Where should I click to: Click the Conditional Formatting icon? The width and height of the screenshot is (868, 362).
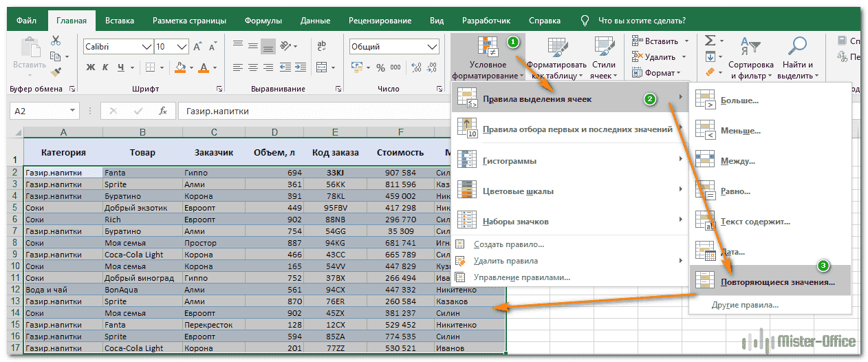(488, 47)
